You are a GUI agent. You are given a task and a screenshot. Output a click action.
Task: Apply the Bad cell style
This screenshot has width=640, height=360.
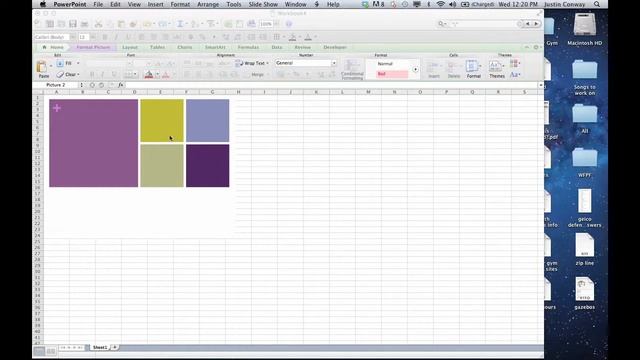[x=392, y=74]
